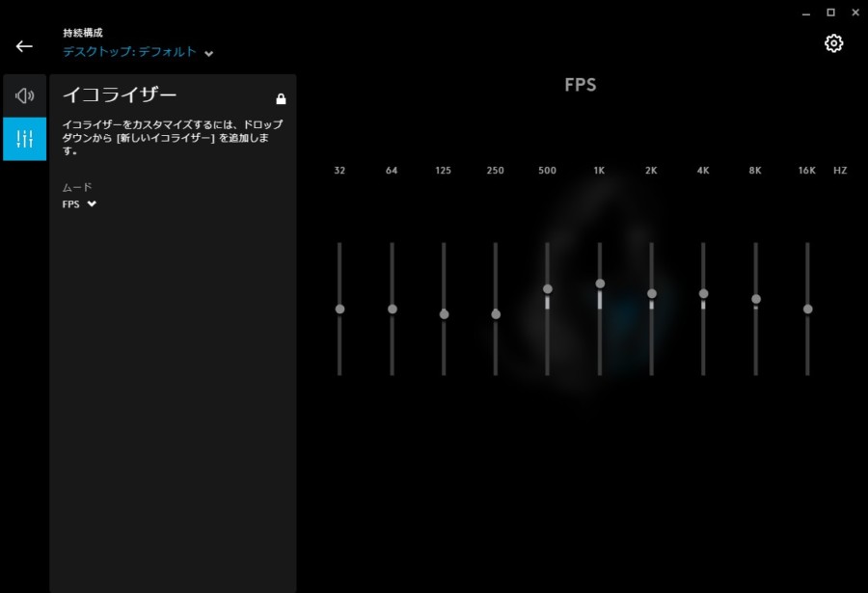Click the 4K Hz slider handle
The width and height of the screenshot is (868, 593).
point(704,293)
